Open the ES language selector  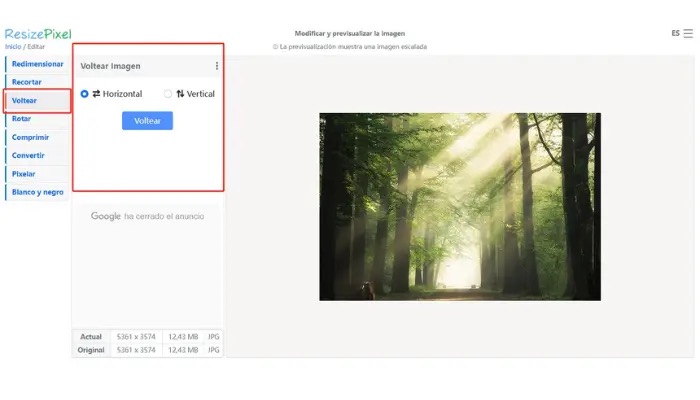tap(675, 33)
